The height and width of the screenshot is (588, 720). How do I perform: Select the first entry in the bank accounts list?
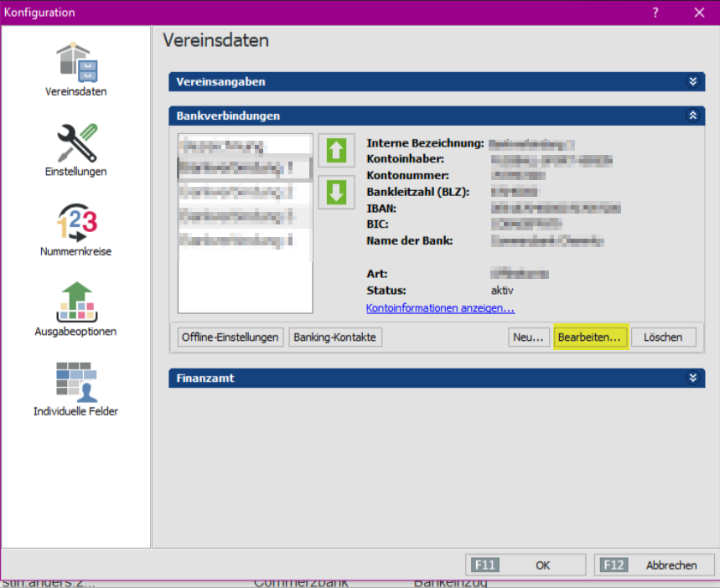243,146
